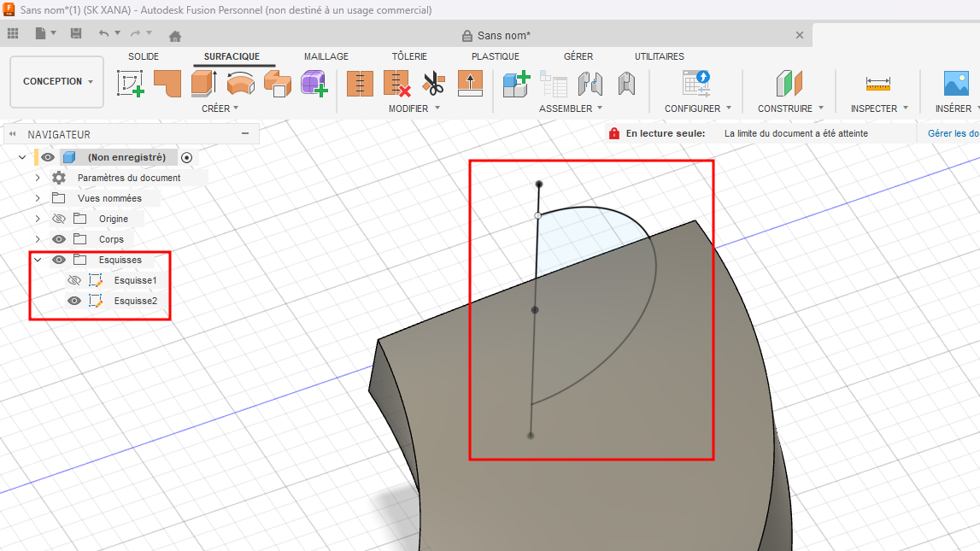The width and height of the screenshot is (980, 551).
Task: Click the Construct offset plane icon
Action: point(789,83)
